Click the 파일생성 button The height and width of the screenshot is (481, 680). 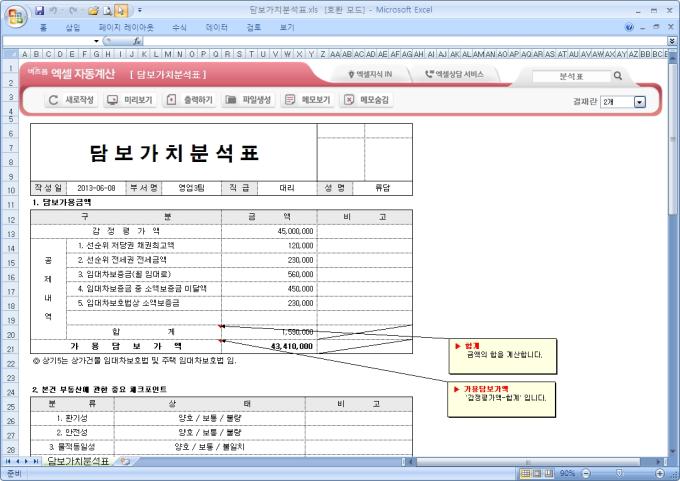248,100
